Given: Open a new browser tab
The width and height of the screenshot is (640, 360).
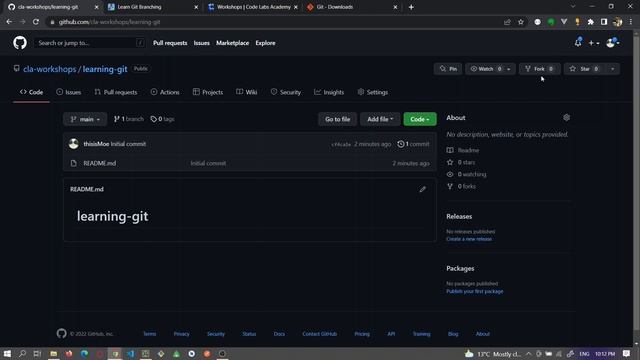Looking at the screenshot, I should click(x=411, y=7).
